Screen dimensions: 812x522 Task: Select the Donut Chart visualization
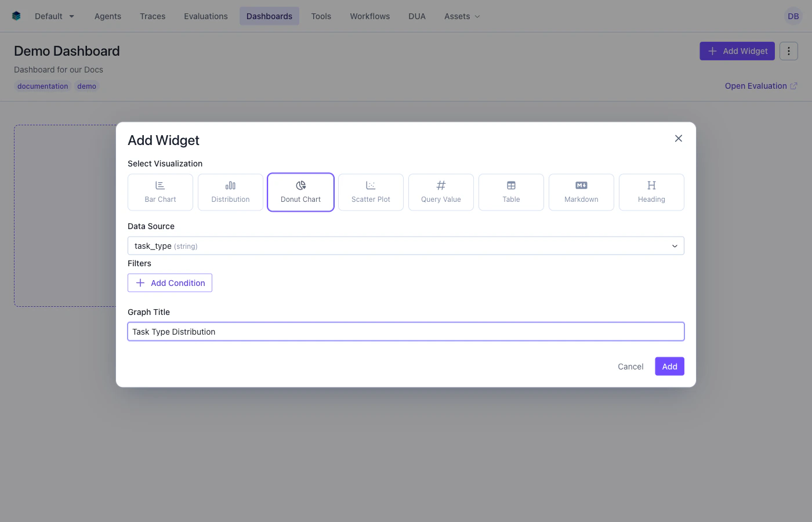[300, 192]
